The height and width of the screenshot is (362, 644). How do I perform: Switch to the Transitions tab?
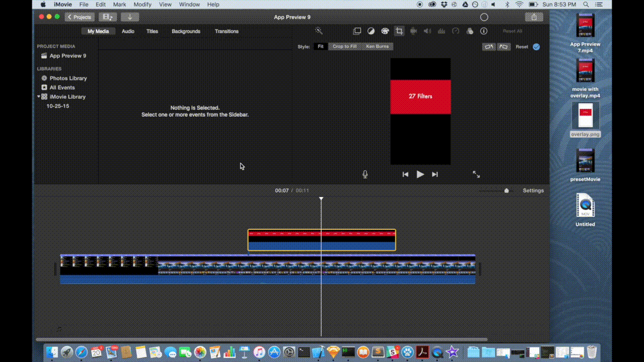[x=226, y=31]
